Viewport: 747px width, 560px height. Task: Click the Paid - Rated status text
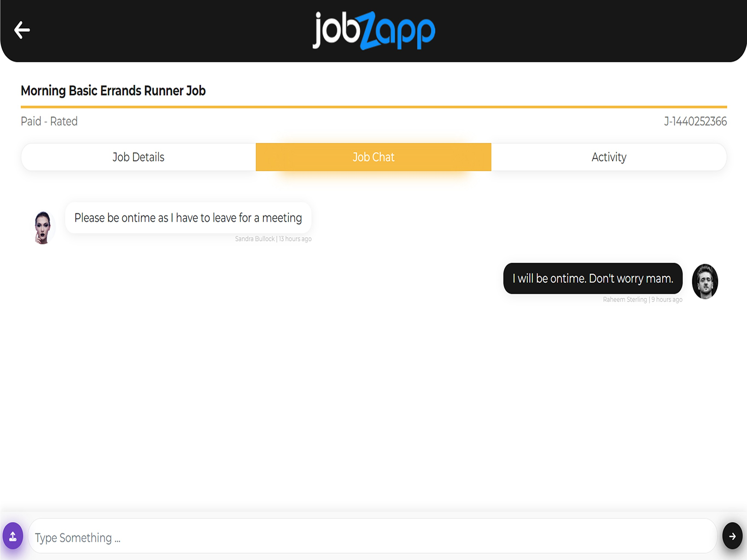click(49, 121)
